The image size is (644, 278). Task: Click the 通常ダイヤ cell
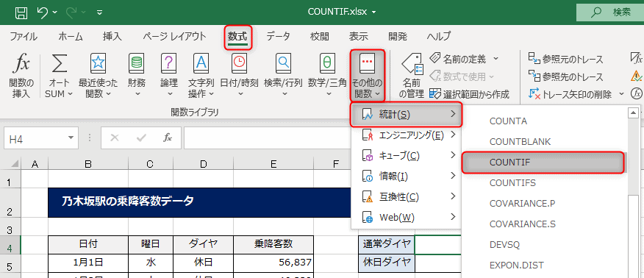pyautogui.click(x=387, y=244)
